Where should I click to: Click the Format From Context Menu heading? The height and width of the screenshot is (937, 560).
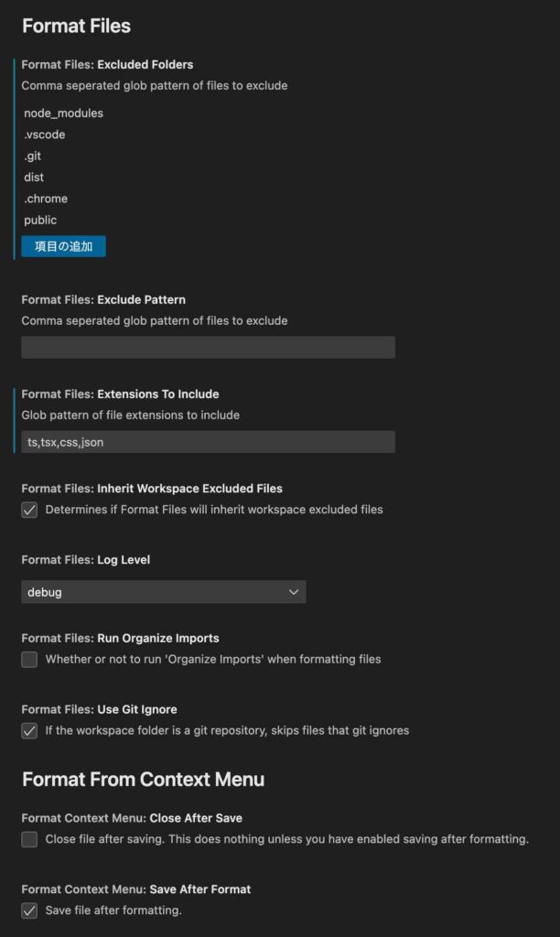click(x=143, y=780)
